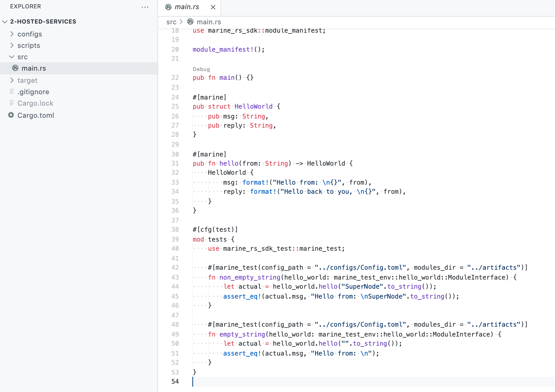Click 'mod tests' declaration
The height and width of the screenshot is (392, 555).
(214, 239)
